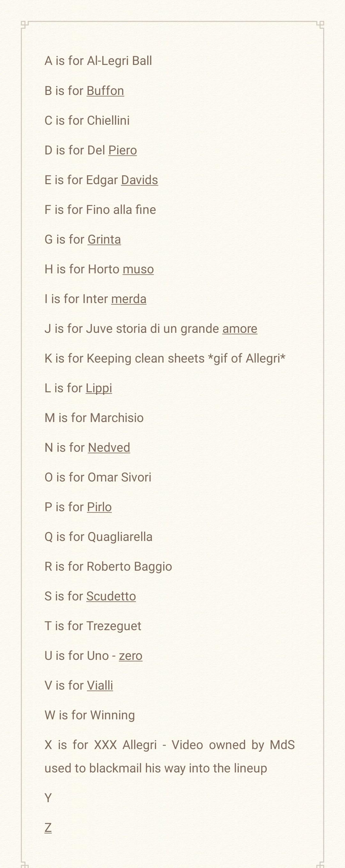345x868 pixels.
Task: Tap the underlined word Pirlo
Action: (x=99, y=507)
